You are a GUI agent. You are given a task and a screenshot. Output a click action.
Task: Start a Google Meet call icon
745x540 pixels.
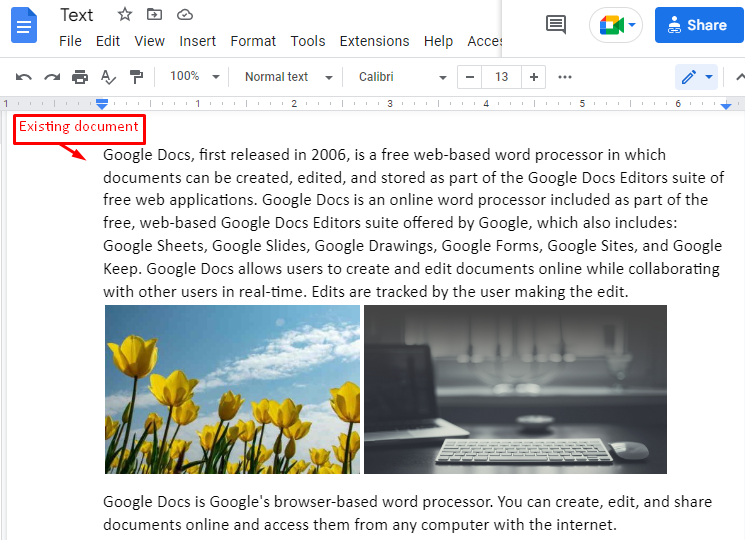611,25
